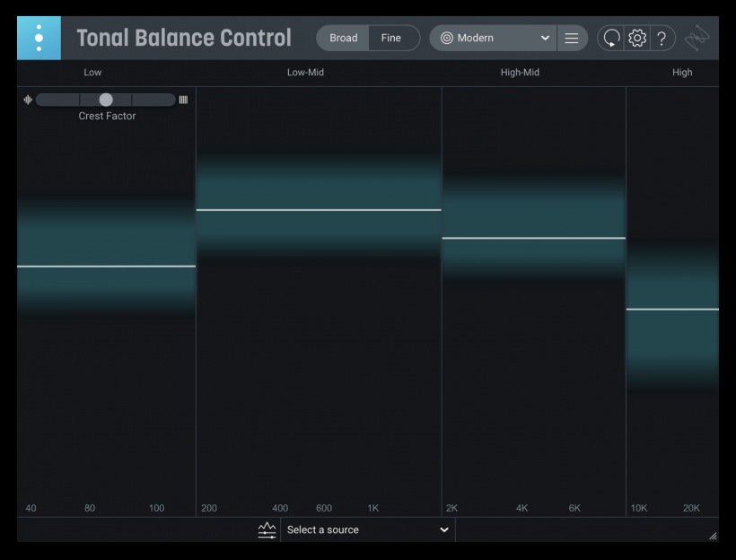This screenshot has height=560, width=736.
Task: Click the EQ source icon beside Select a source
Action: (267, 530)
